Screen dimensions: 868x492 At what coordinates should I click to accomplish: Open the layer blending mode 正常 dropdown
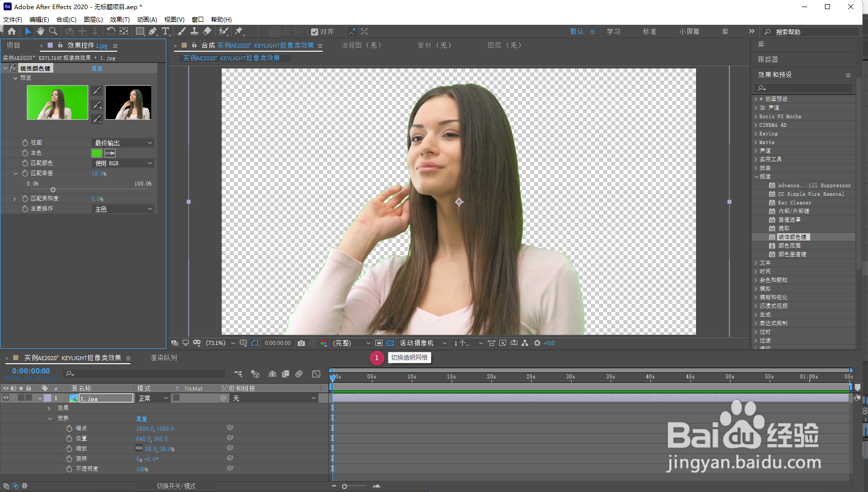click(x=153, y=398)
